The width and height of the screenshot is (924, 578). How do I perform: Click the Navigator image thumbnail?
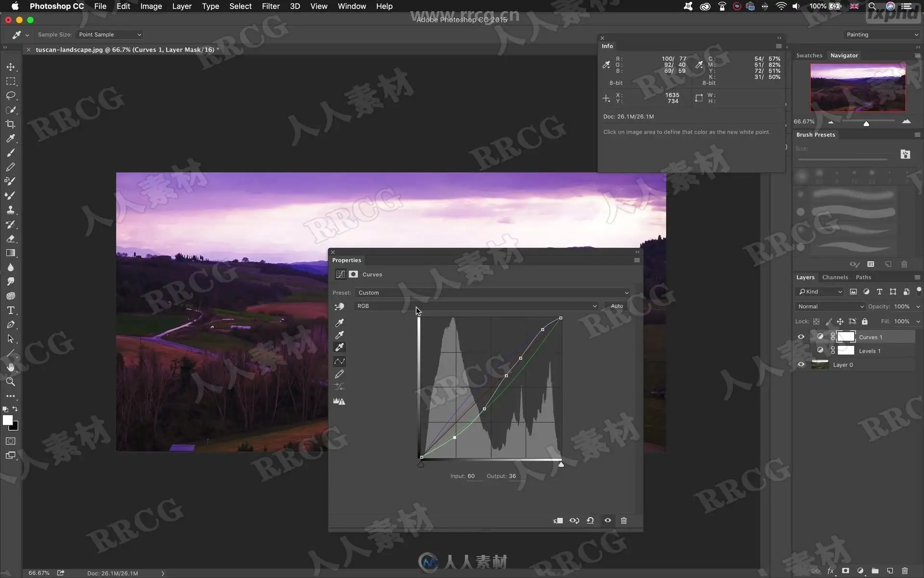click(x=858, y=87)
